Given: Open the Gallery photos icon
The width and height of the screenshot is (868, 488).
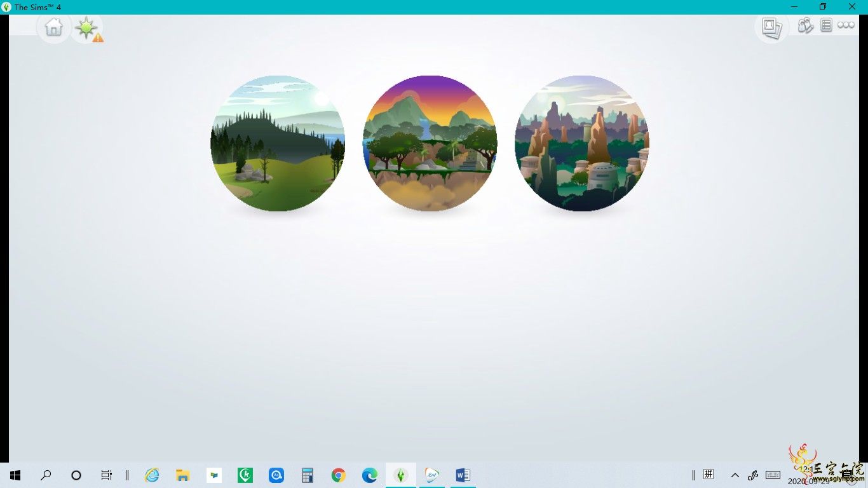Looking at the screenshot, I should pos(771,27).
